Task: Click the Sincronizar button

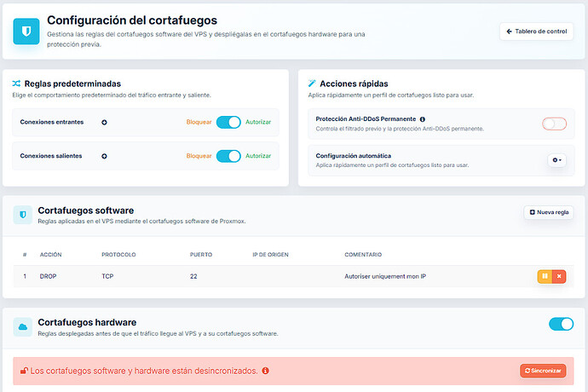Action: coord(543,371)
